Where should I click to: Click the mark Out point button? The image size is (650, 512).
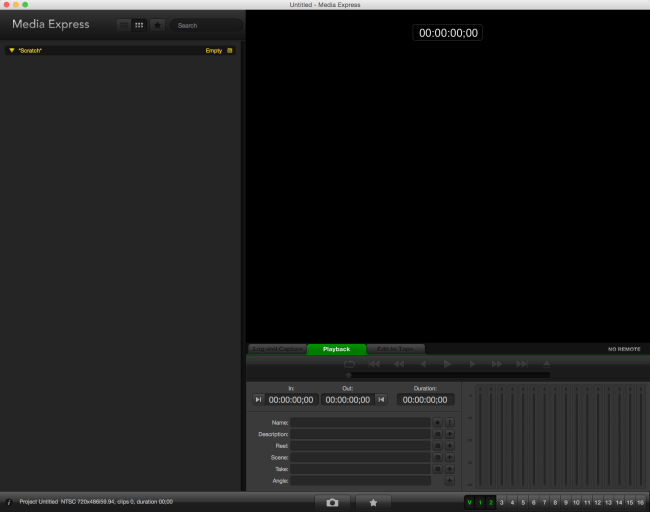pos(381,400)
